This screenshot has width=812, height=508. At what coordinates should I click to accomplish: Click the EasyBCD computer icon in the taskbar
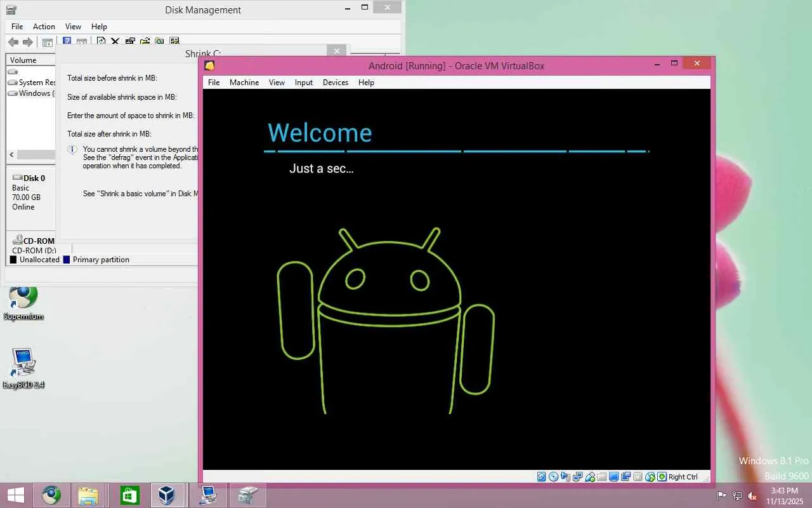(208, 495)
